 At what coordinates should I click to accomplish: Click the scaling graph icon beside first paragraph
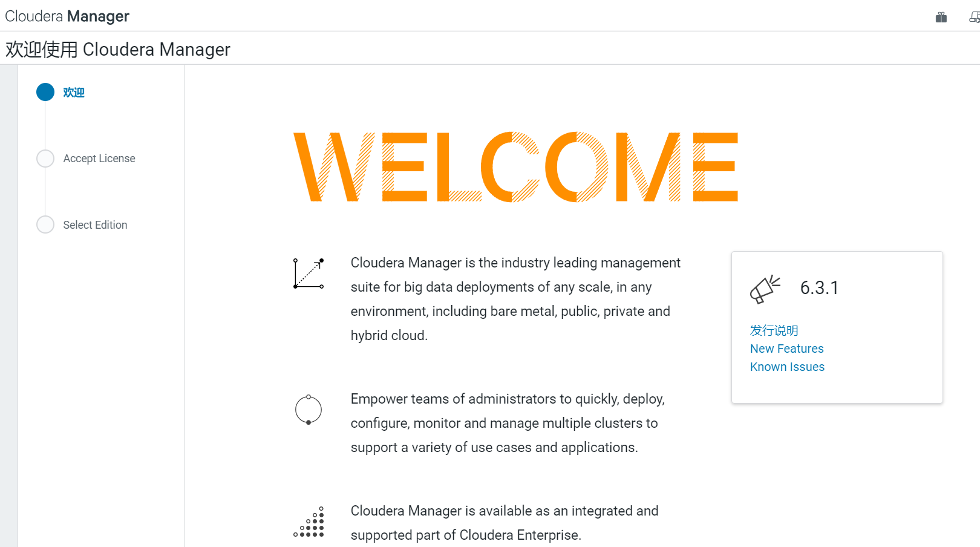[309, 273]
